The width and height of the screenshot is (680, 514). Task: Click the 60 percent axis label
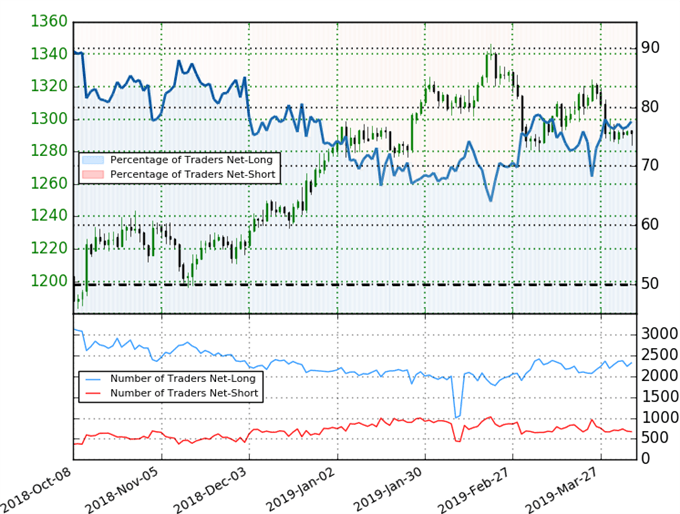pyautogui.click(x=650, y=225)
